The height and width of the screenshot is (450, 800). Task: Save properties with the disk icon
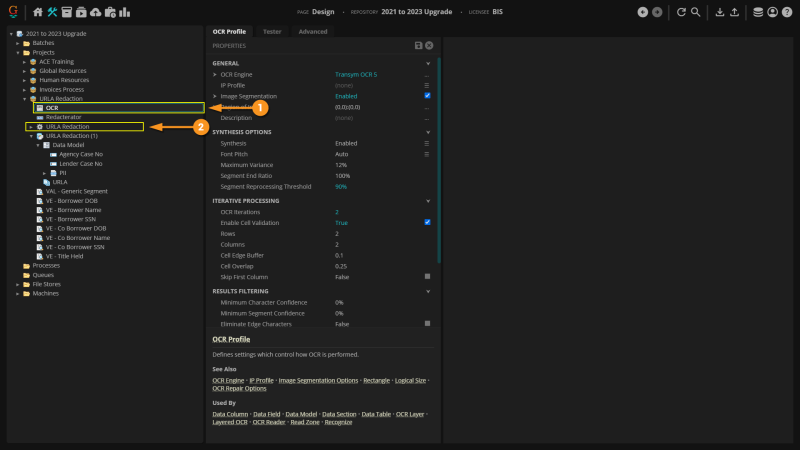(x=418, y=45)
